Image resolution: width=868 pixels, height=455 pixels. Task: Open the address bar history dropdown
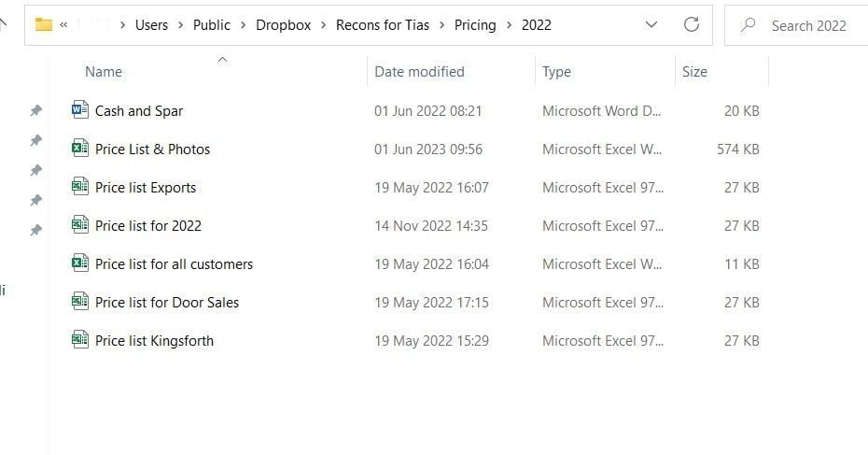pyautogui.click(x=651, y=25)
